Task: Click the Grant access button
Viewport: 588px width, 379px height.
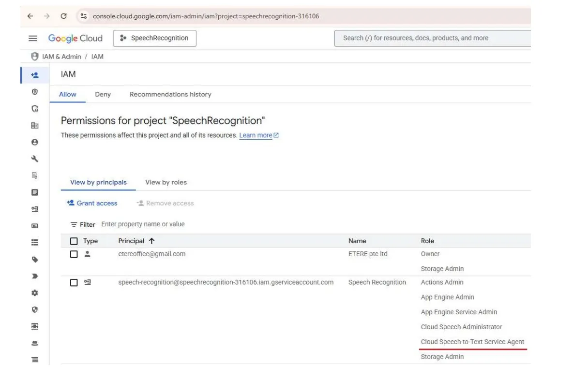Action: 92,204
